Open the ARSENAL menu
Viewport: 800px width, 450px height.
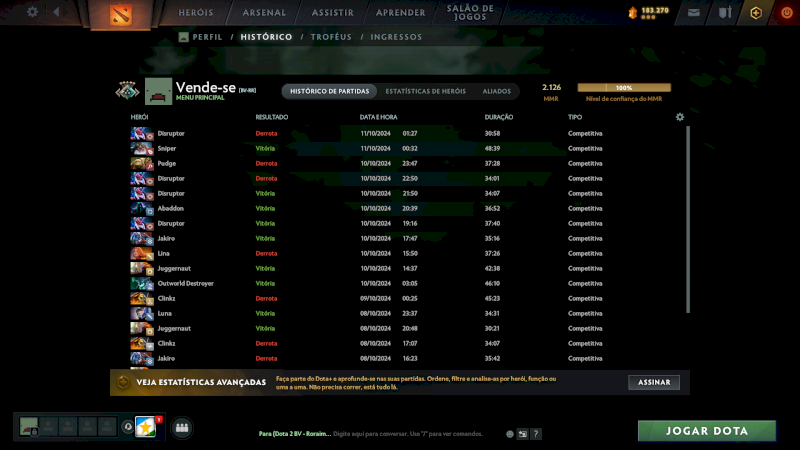pos(264,13)
